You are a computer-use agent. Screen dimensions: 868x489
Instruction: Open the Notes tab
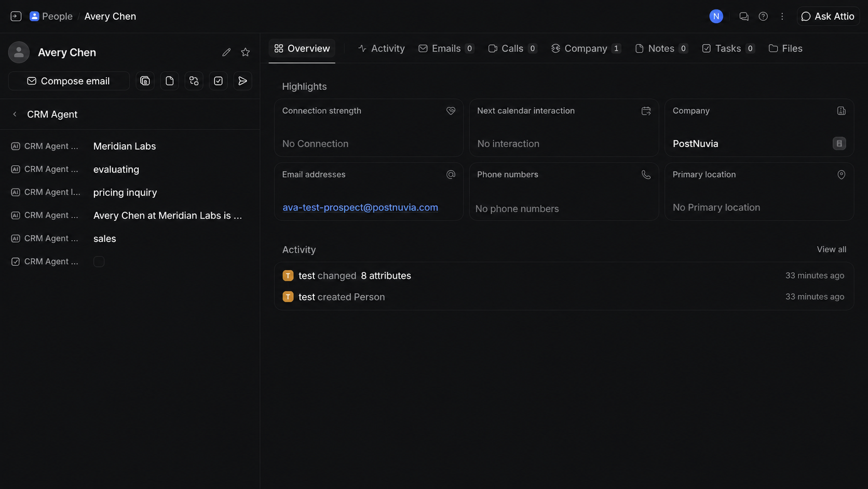[661, 48]
